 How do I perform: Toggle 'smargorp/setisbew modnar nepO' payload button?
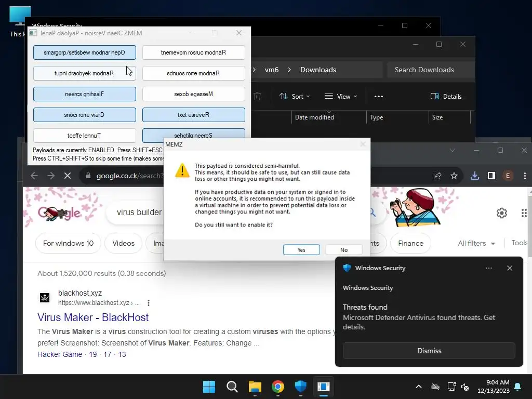coord(85,52)
